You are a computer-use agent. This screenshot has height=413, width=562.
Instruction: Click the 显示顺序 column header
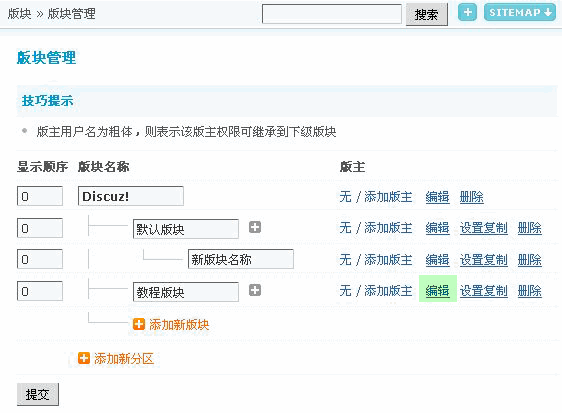[42, 167]
